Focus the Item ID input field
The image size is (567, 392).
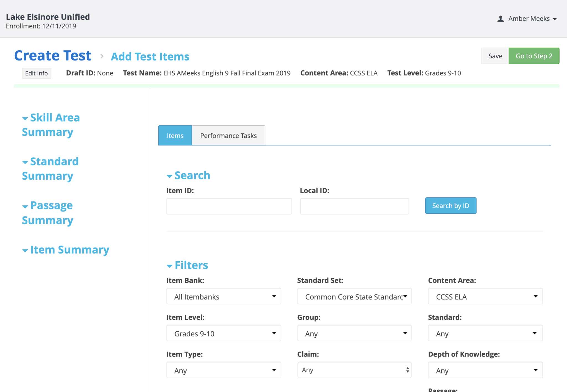pos(229,206)
